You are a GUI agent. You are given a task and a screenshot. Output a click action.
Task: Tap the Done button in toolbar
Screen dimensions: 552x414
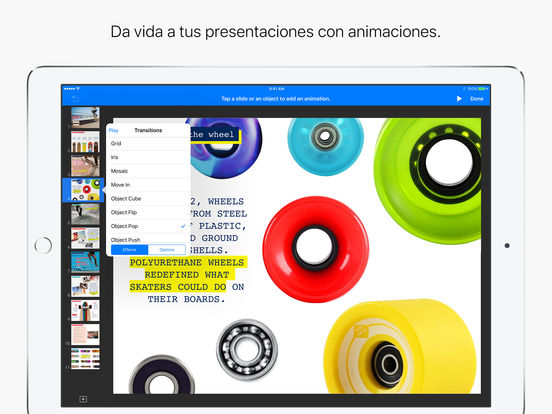[477, 99]
